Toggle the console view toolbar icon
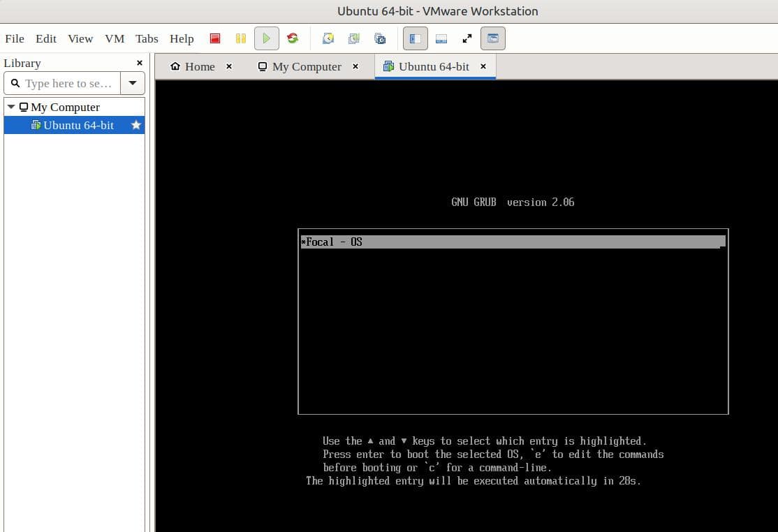 (492, 38)
